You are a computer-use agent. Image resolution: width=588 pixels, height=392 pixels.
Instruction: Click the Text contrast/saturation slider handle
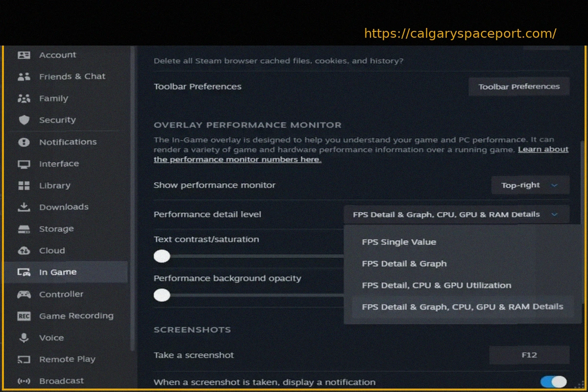[162, 256]
